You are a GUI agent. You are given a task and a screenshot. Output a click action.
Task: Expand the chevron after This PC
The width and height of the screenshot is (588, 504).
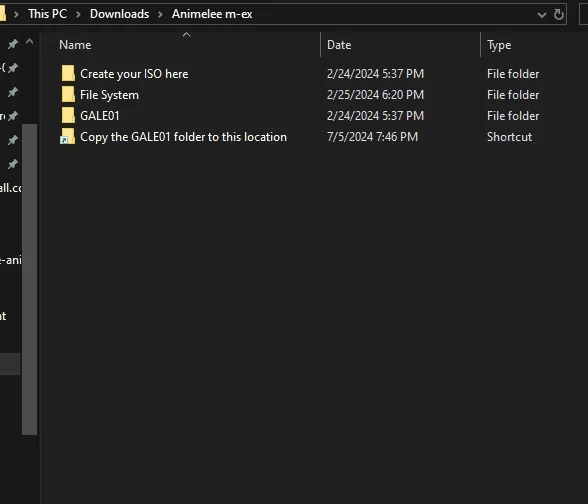coord(78,15)
